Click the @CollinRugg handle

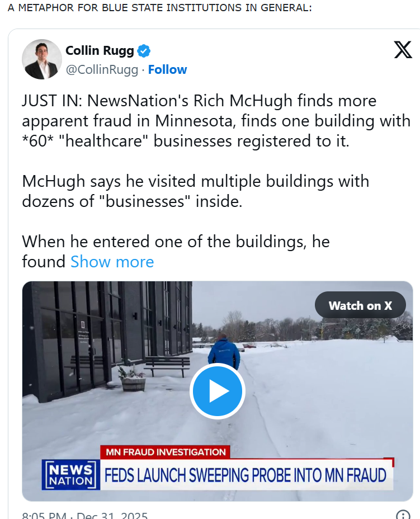102,69
